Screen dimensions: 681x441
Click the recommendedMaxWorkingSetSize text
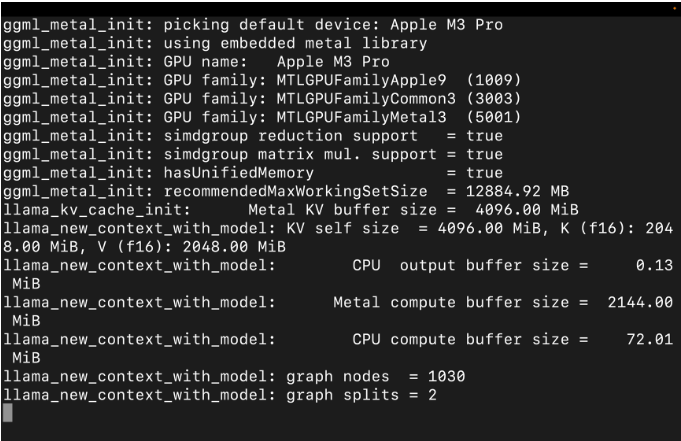[295, 192]
